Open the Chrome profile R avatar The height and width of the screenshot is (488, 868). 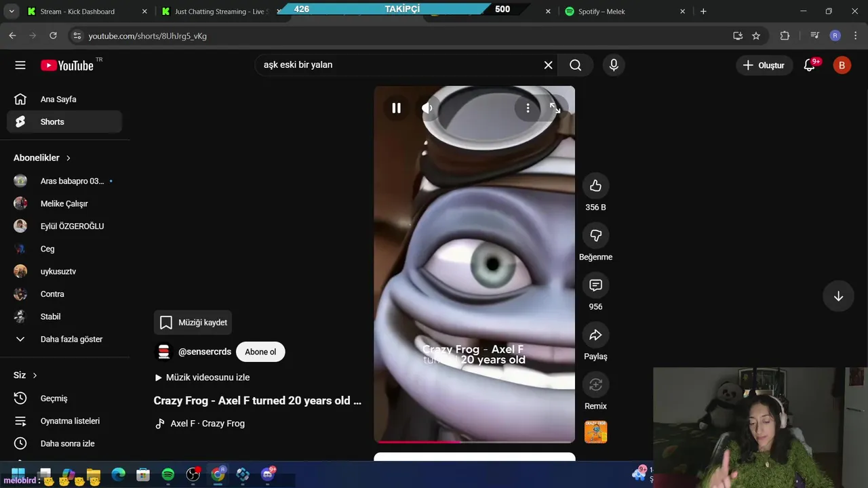835,36
